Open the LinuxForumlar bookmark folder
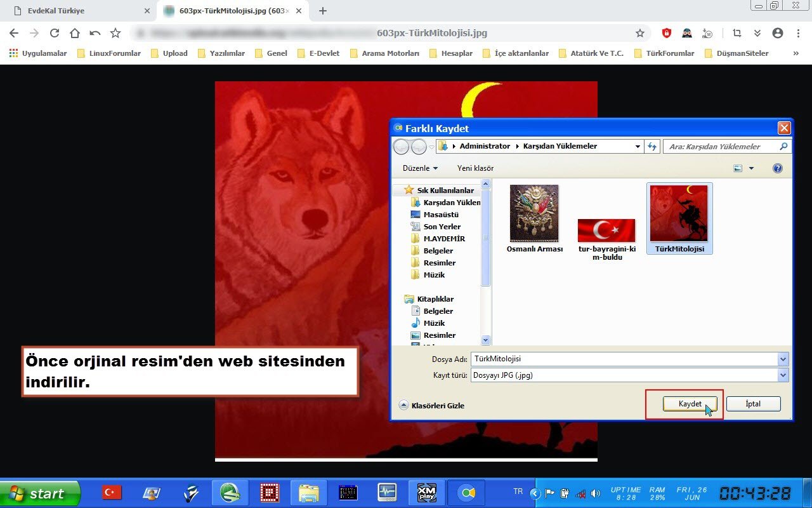The width and height of the screenshot is (812, 508). [x=109, y=53]
